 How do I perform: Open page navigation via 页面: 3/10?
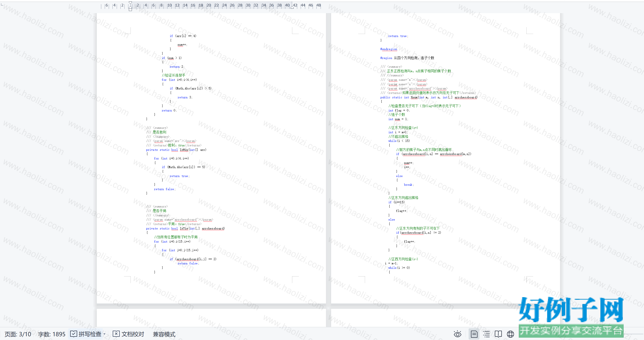(x=18, y=334)
